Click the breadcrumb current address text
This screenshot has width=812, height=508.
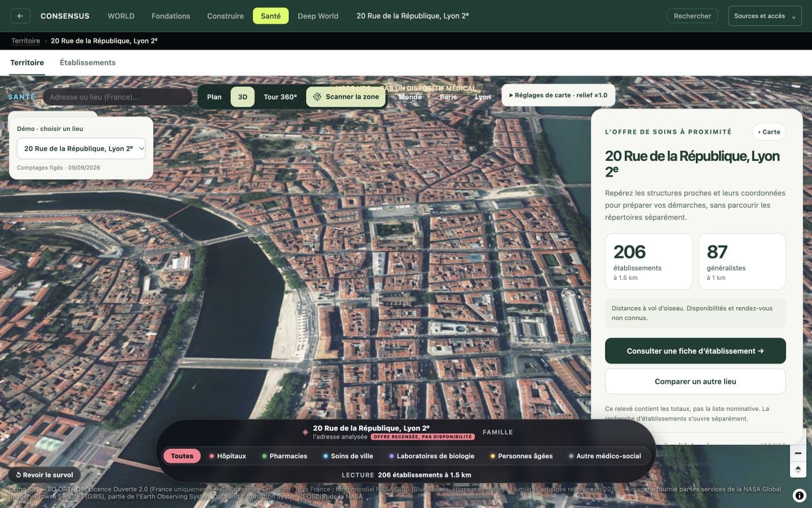coord(104,41)
